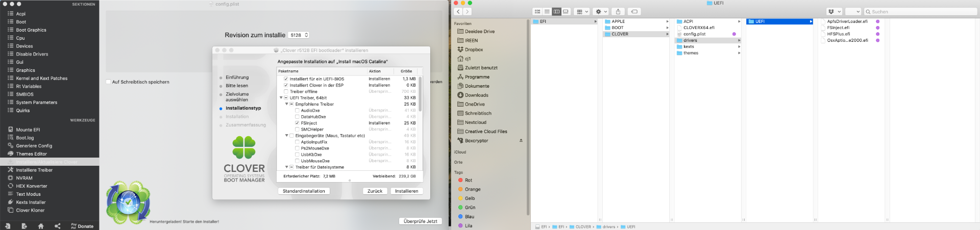Image resolution: width=980 pixels, height=230 pixels.
Task: Open the kexts folder in Finder
Action: (x=689, y=47)
